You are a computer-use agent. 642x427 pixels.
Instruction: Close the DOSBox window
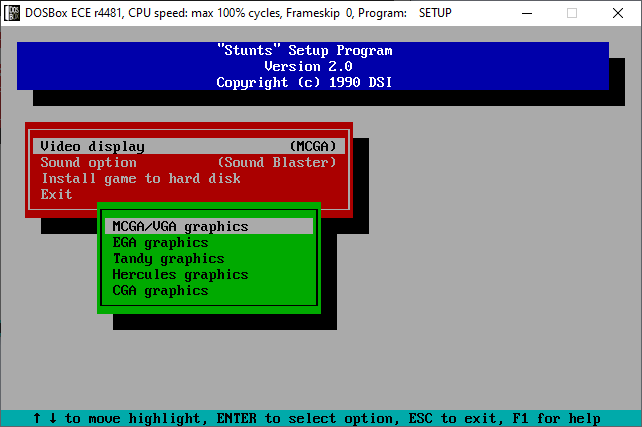pos(618,13)
